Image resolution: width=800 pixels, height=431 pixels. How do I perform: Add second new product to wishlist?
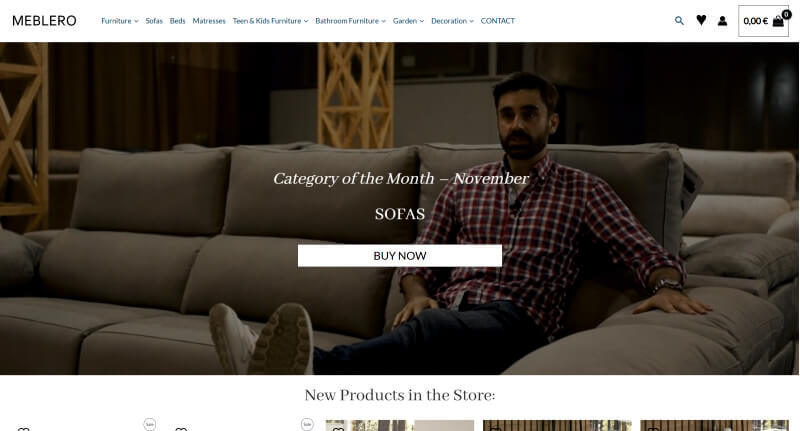[181, 429]
